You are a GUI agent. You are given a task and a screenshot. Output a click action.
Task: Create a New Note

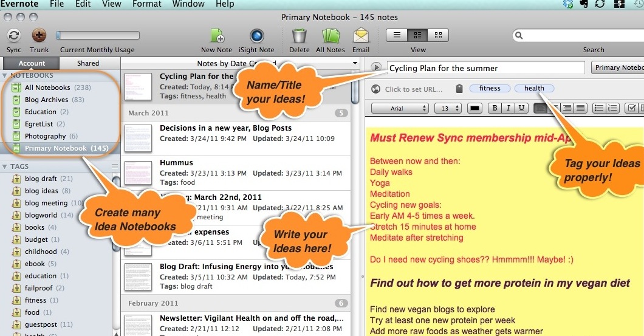tap(217, 36)
